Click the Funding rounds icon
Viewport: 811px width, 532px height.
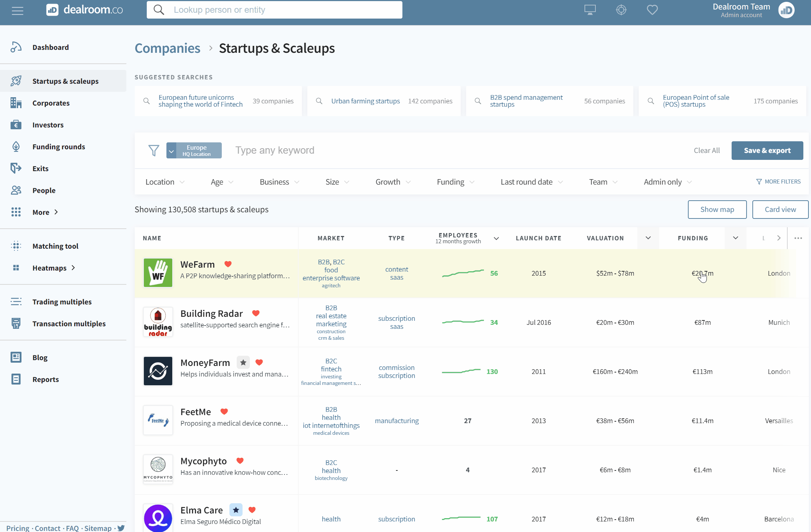click(16, 147)
